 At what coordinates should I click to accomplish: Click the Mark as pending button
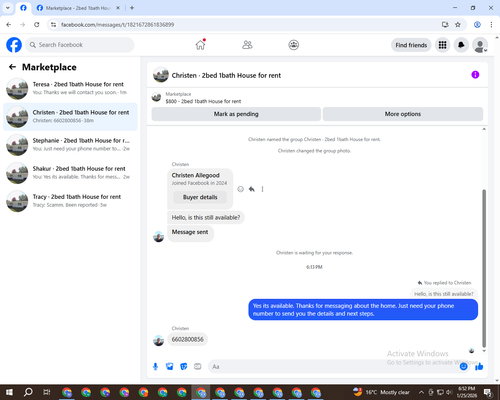236,114
